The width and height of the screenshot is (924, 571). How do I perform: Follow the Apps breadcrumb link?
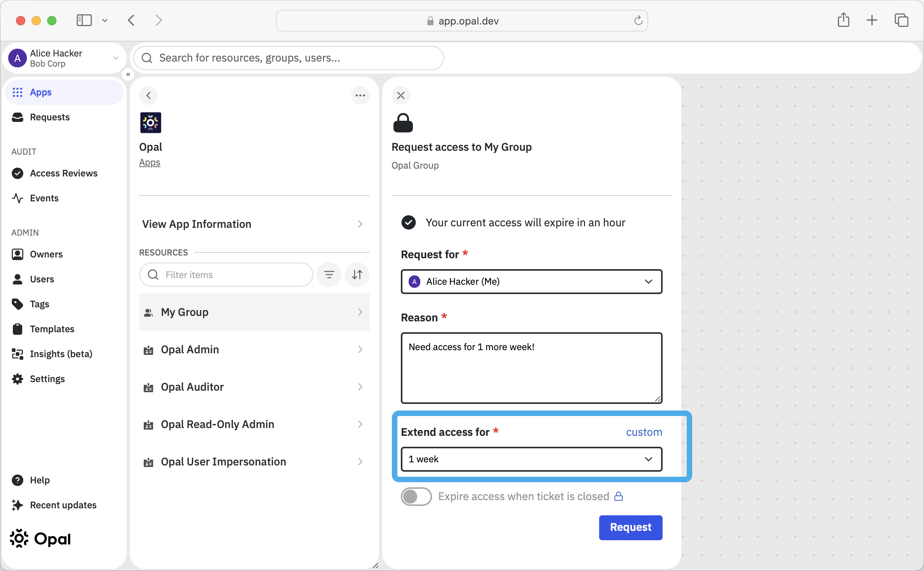tap(150, 162)
